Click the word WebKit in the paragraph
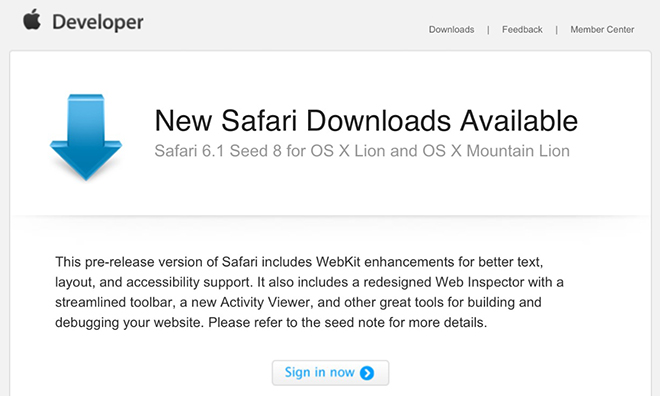 coord(338,262)
